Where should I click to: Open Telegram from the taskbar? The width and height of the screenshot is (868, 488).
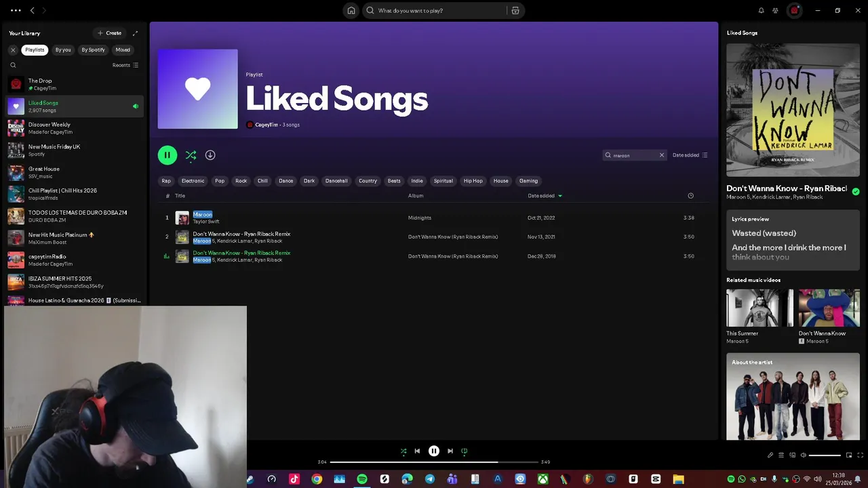point(430,479)
